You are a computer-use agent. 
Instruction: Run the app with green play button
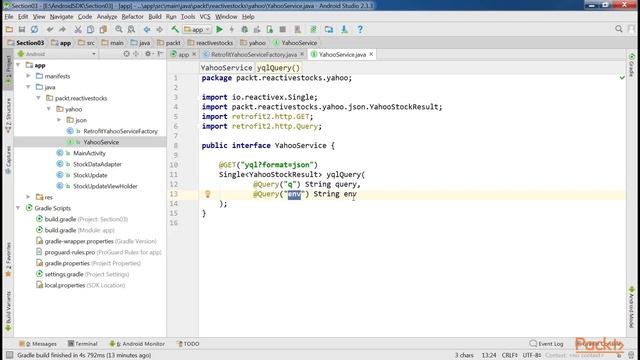pos(219,29)
